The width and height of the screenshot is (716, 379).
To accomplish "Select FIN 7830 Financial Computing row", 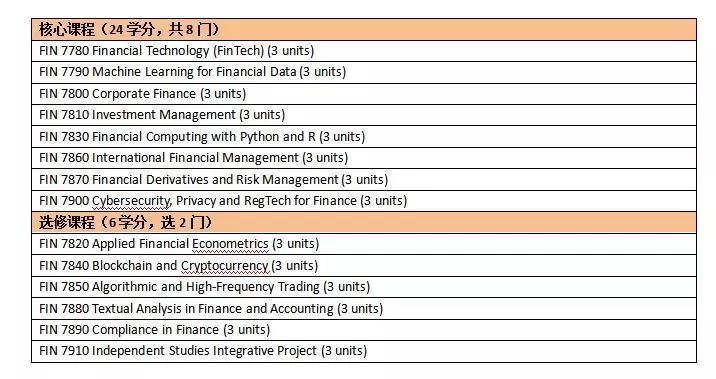I will click(364, 137).
